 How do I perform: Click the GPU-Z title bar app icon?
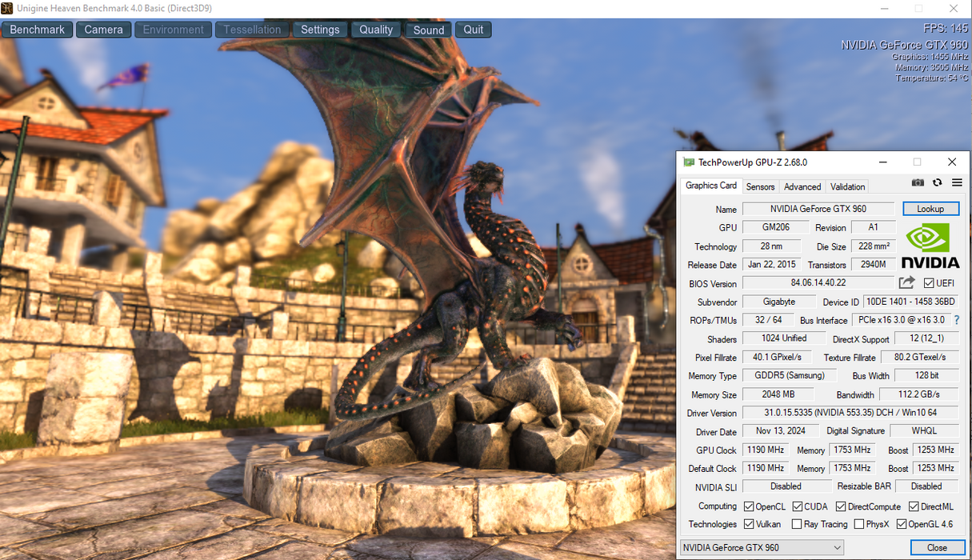pos(689,162)
